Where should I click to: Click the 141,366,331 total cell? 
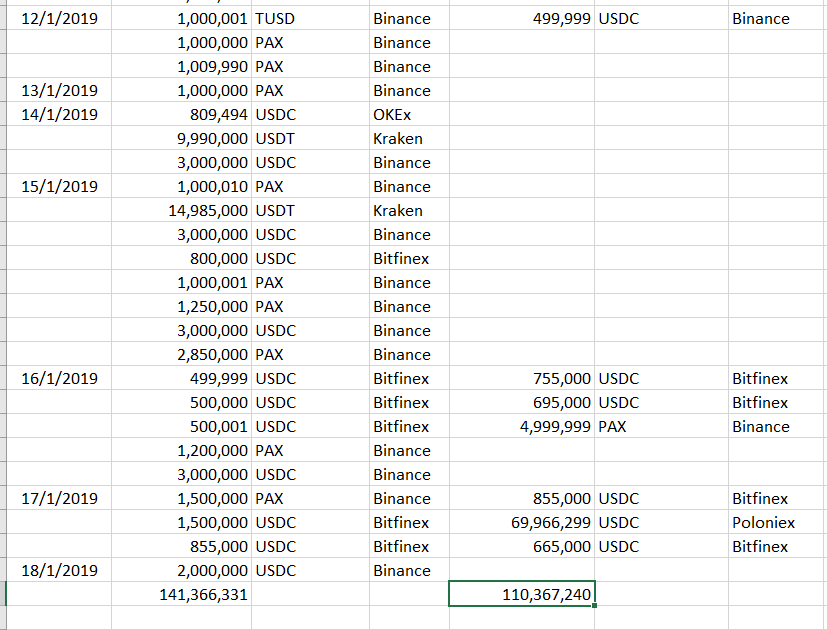click(x=182, y=594)
